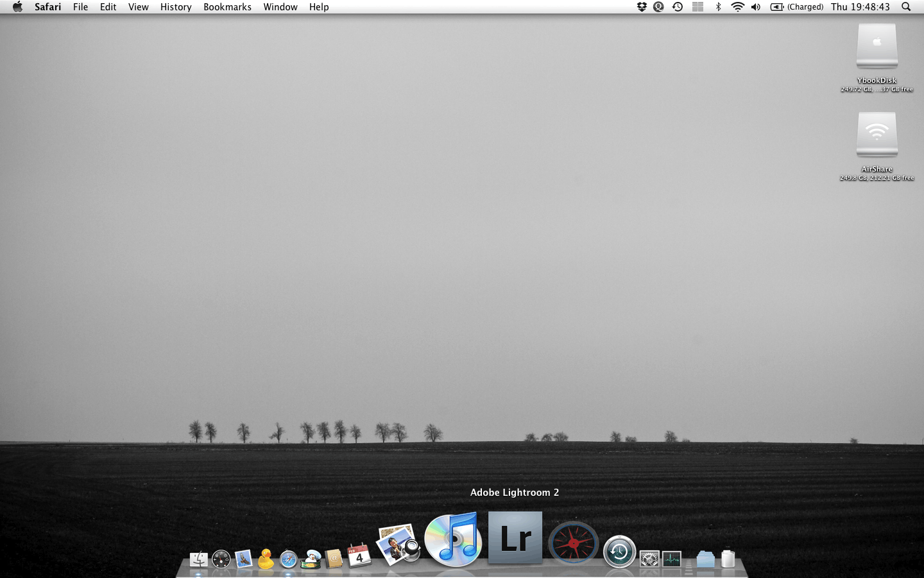Open the Safari application menu
The width and height of the screenshot is (924, 578).
[x=48, y=7]
